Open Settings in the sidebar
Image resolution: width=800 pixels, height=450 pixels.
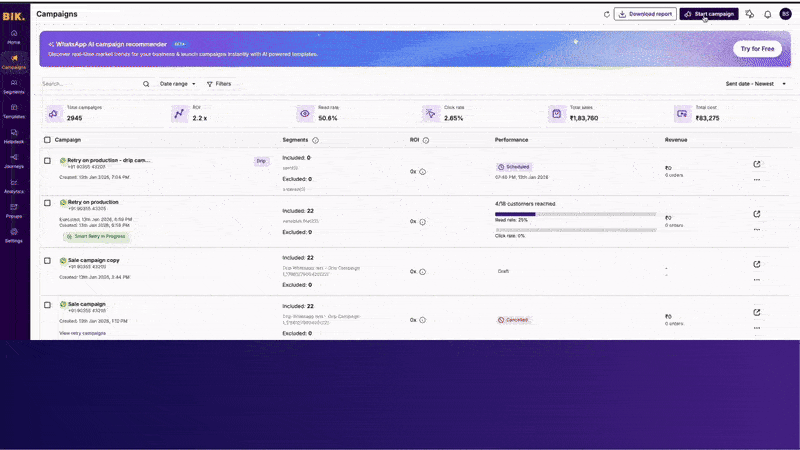14,235
